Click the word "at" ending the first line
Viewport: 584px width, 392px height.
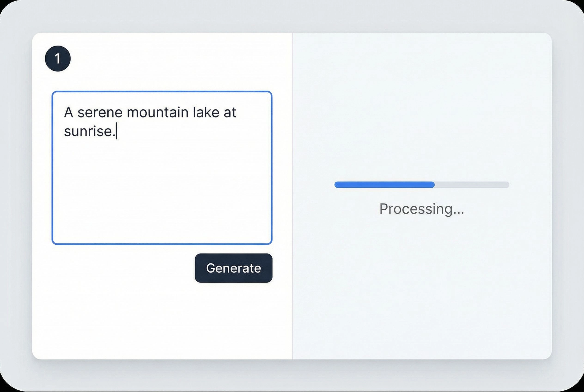coord(230,113)
